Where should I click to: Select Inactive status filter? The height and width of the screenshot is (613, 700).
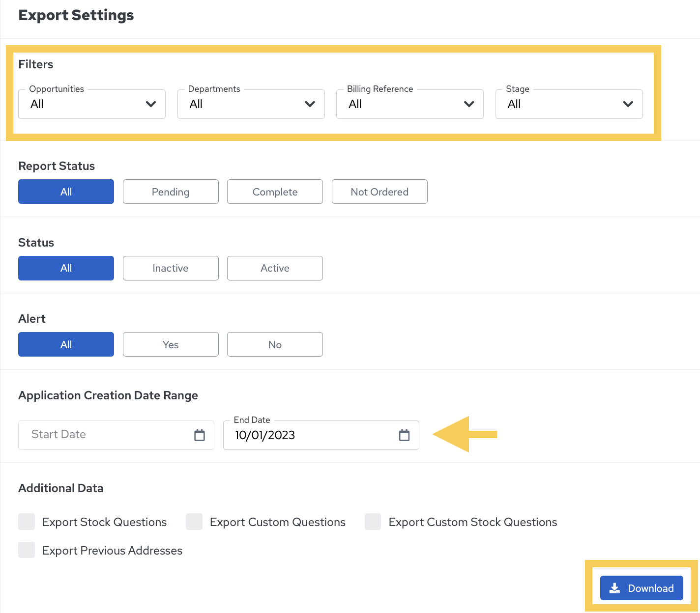pyautogui.click(x=171, y=268)
